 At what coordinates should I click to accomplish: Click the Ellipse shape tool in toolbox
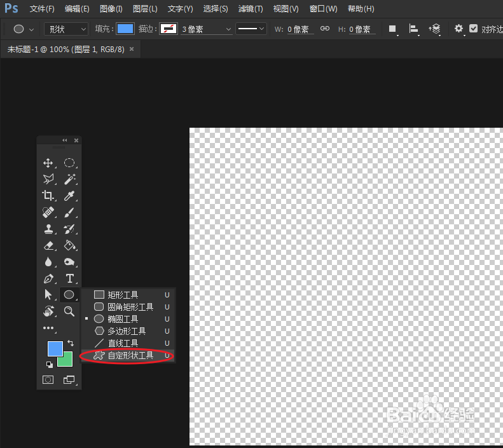point(69,294)
